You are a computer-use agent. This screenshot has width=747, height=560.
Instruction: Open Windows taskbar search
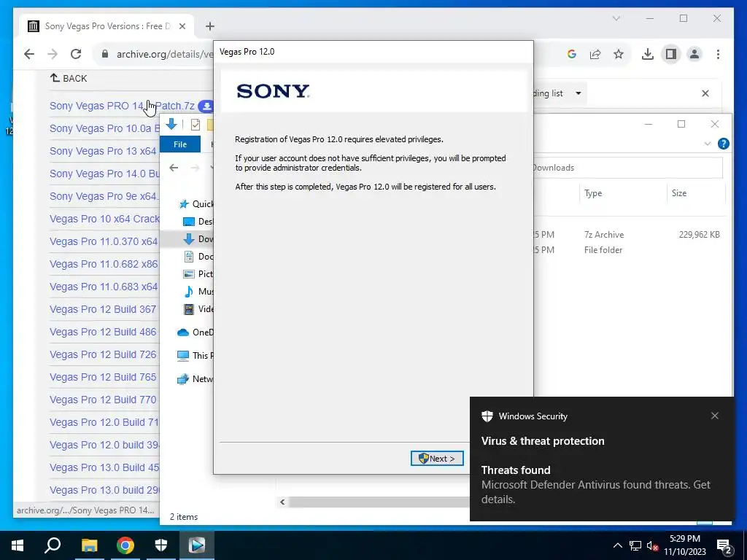pyautogui.click(x=53, y=545)
